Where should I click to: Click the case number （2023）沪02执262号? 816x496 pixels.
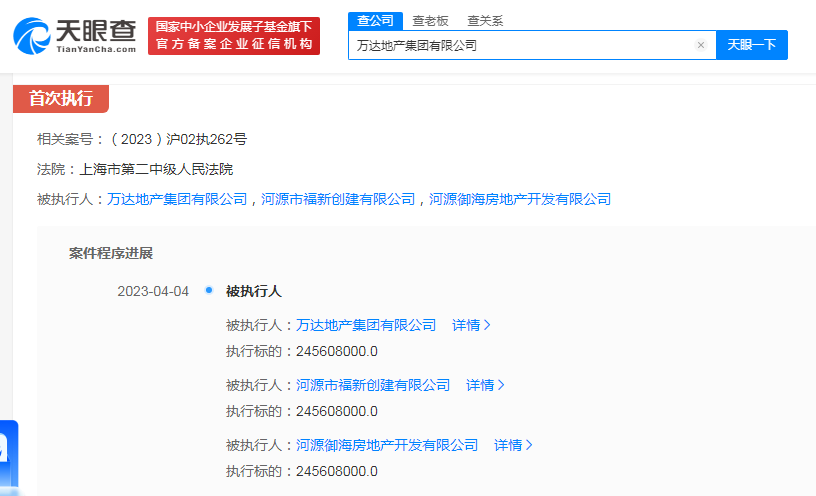coord(178,139)
